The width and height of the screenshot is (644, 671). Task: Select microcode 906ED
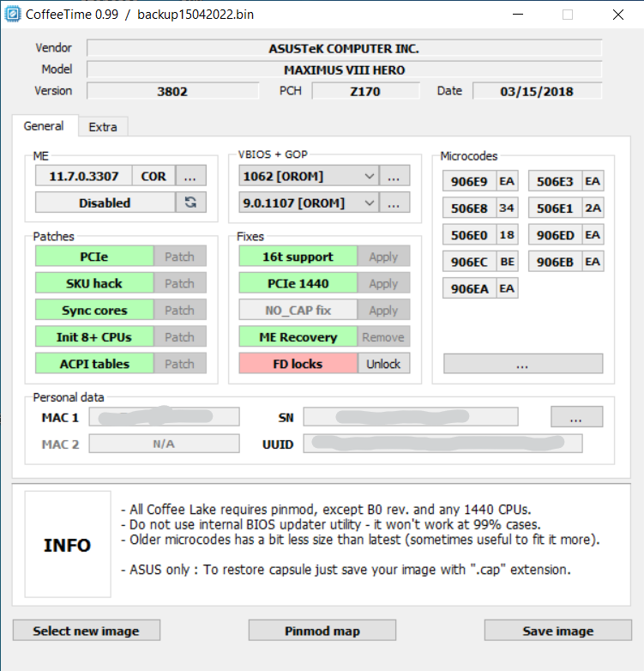pos(555,234)
